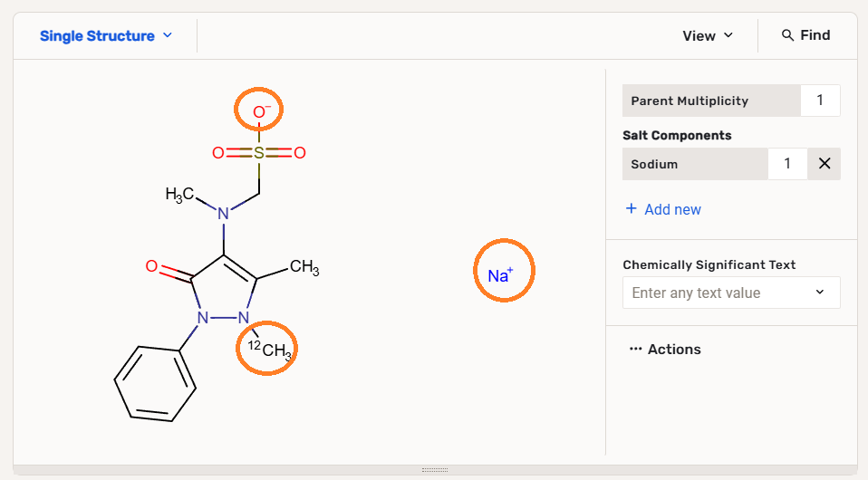Click the plus icon beside Add new
The height and width of the screenshot is (480, 868).
tap(632, 209)
